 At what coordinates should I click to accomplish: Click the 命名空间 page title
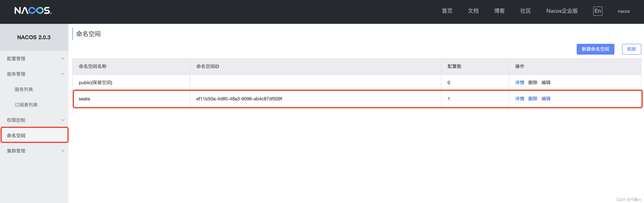(88, 34)
